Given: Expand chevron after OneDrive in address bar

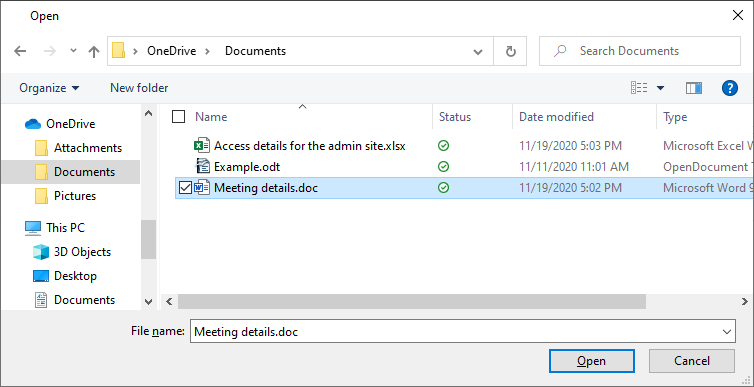Looking at the screenshot, I should tap(207, 51).
